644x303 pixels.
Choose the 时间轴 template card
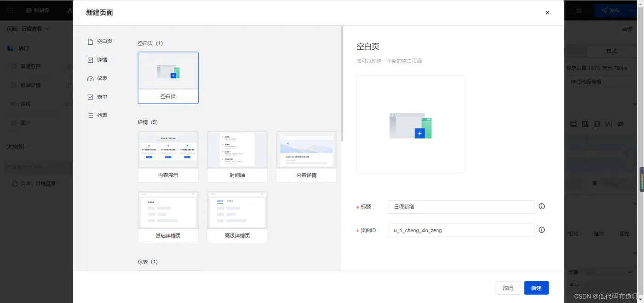tap(237, 157)
